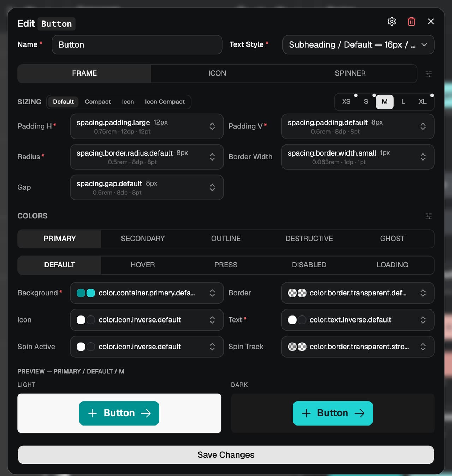Image resolution: width=452 pixels, height=476 pixels.
Task: Close the Edit Button dialog
Action: tap(431, 22)
